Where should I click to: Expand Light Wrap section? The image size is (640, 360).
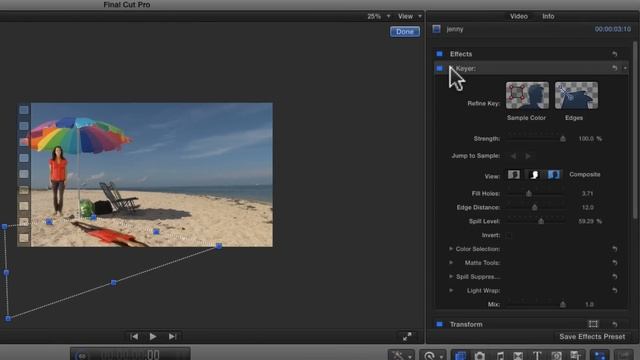pyautogui.click(x=451, y=290)
